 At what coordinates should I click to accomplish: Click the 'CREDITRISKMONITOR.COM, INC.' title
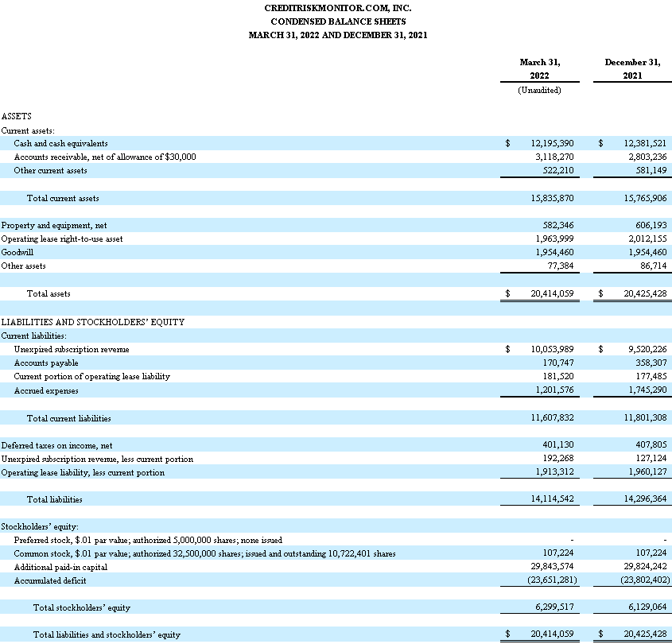[x=338, y=8]
